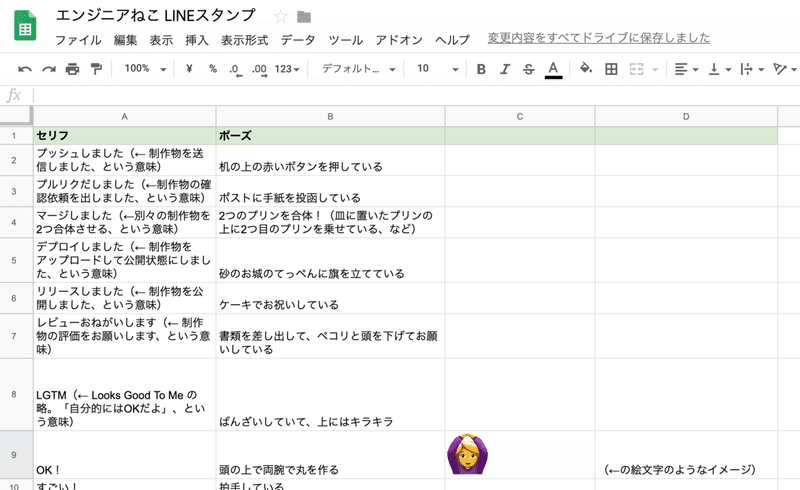Select column B header
The width and height of the screenshot is (800, 490).
pos(330,116)
